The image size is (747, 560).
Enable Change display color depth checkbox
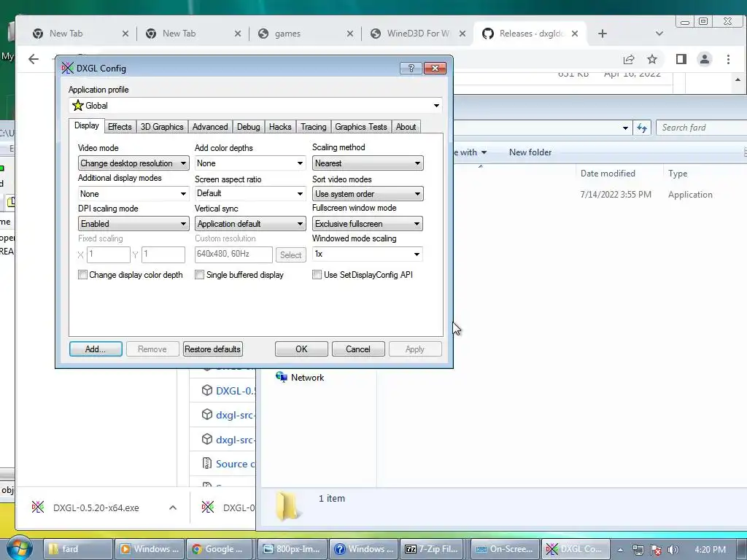tap(83, 275)
